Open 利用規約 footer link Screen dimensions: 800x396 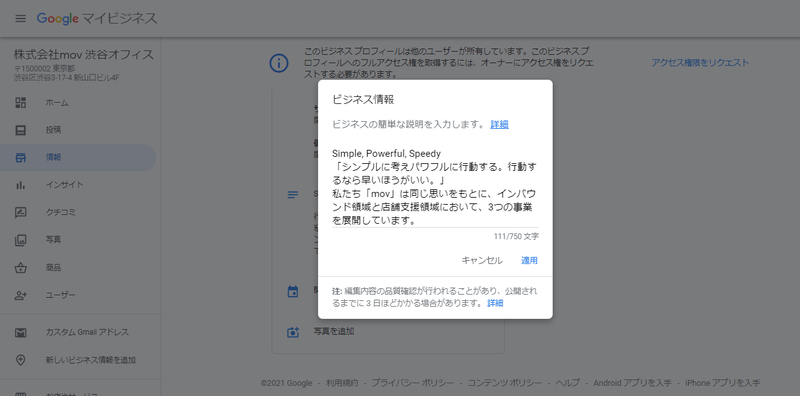coord(342,383)
